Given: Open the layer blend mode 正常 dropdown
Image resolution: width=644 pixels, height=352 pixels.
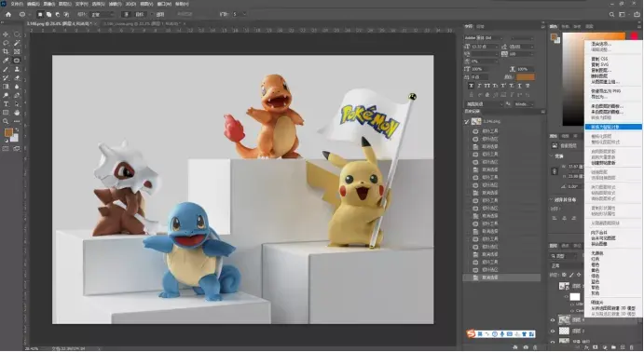Looking at the screenshot, I should point(567,265).
